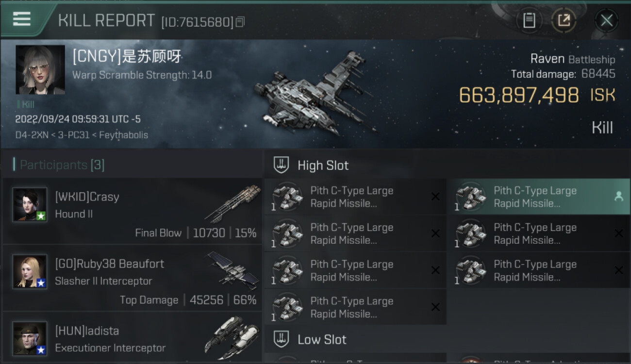631x364 pixels.
Task: Click the person icon on highlighted module
Action: (x=618, y=197)
